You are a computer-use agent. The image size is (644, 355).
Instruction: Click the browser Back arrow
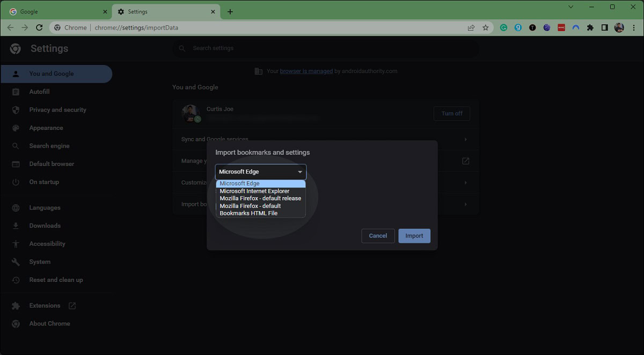pos(10,27)
